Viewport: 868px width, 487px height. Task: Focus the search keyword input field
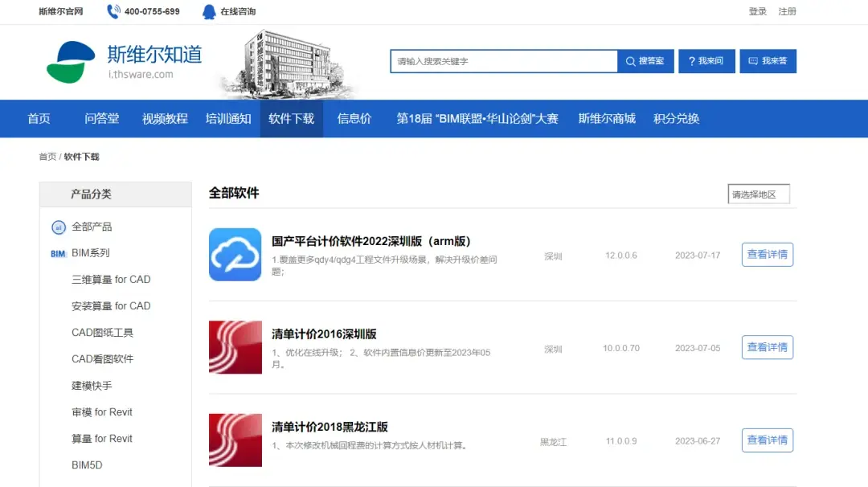click(x=504, y=61)
